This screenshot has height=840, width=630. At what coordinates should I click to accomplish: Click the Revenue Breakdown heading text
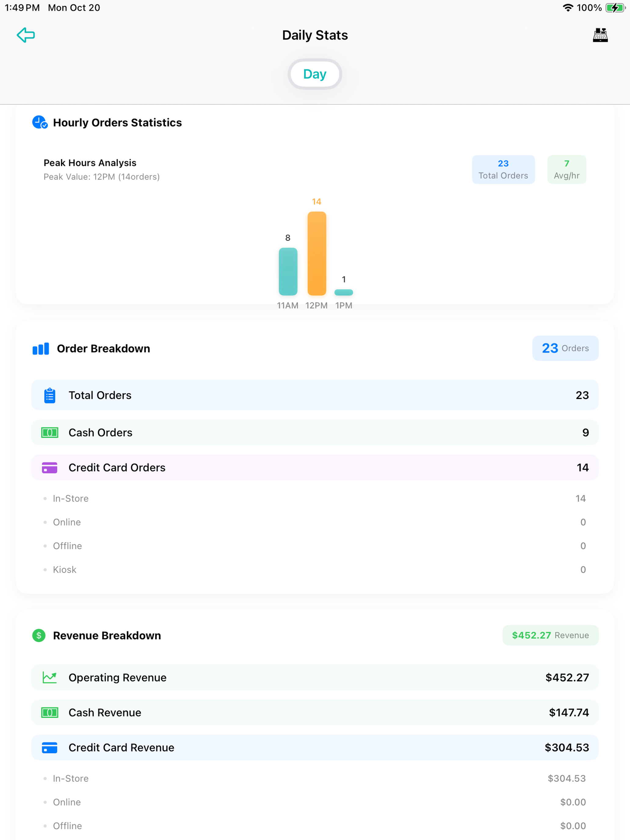click(107, 635)
